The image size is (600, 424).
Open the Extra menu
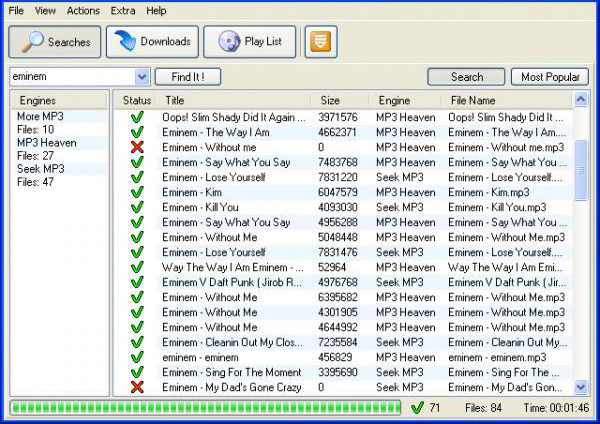[x=123, y=11]
